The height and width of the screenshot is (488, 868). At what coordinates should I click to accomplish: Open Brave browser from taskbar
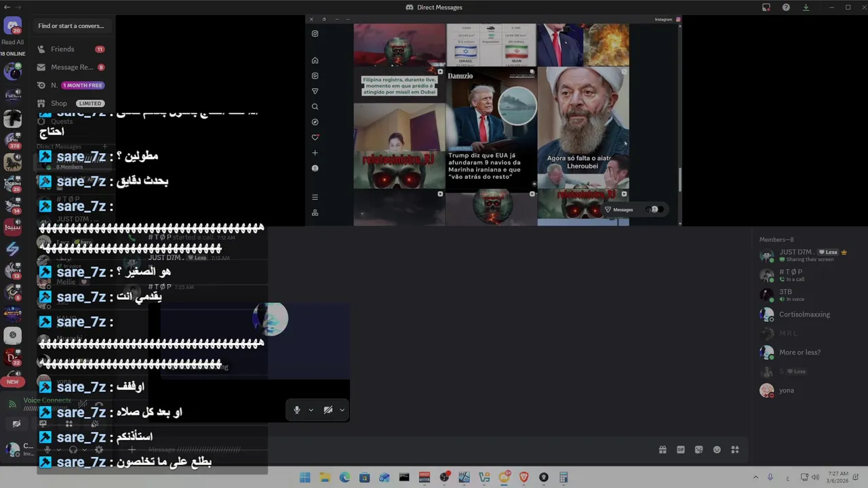(524, 477)
